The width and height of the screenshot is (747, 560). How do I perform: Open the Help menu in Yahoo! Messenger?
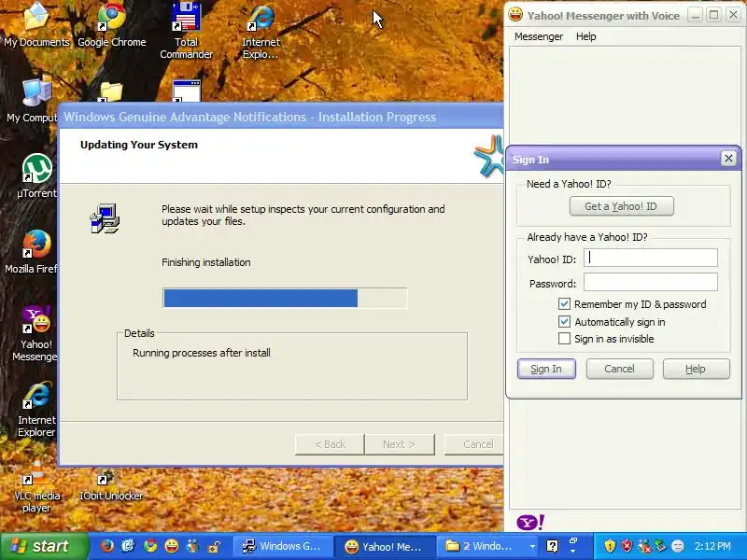[x=585, y=36]
